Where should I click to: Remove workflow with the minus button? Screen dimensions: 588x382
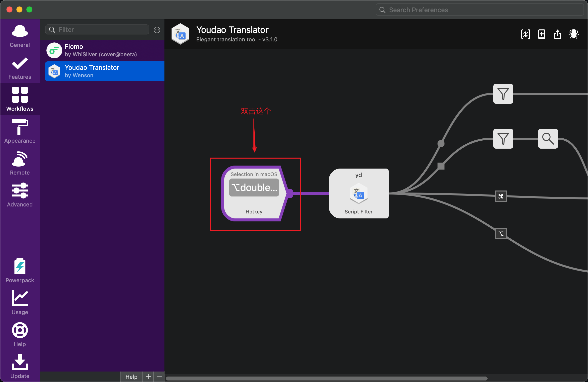(x=159, y=377)
